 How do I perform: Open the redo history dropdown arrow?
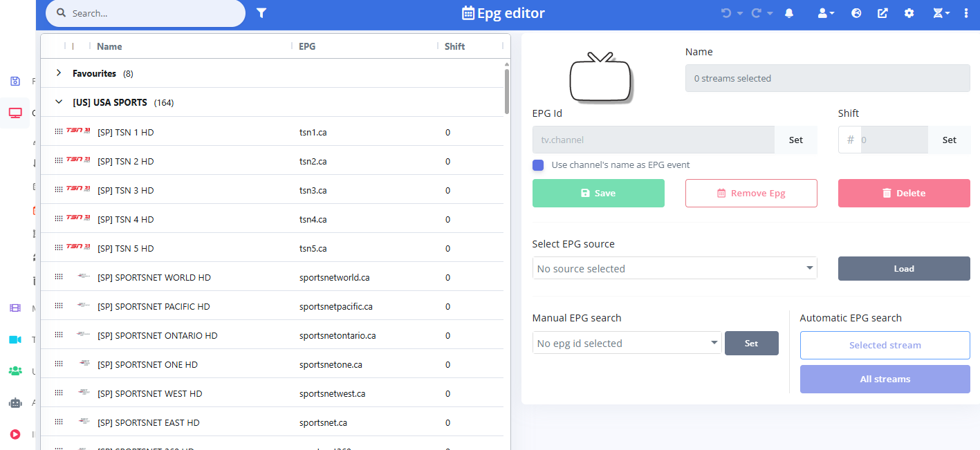click(770, 13)
